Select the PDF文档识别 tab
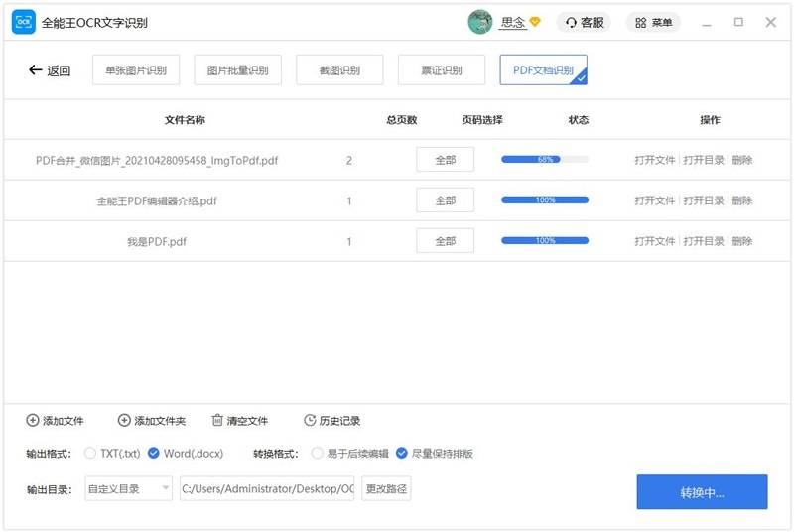Screen dimensions: 794x532 coord(543,69)
